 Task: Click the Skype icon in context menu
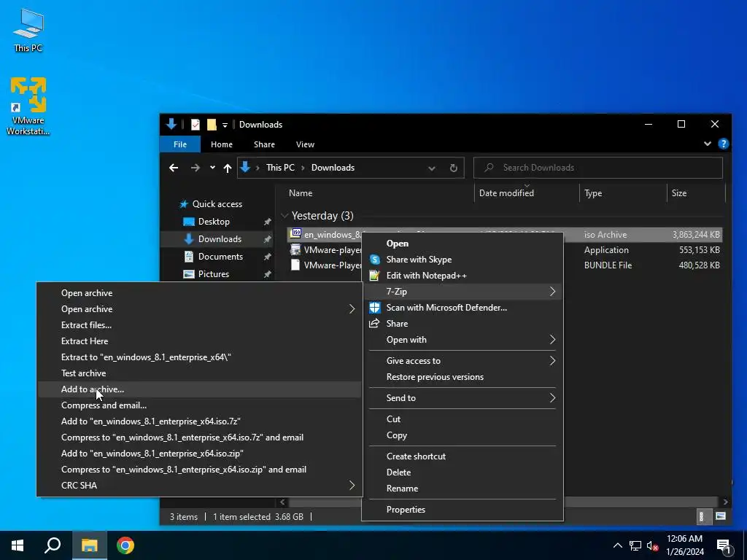(375, 260)
